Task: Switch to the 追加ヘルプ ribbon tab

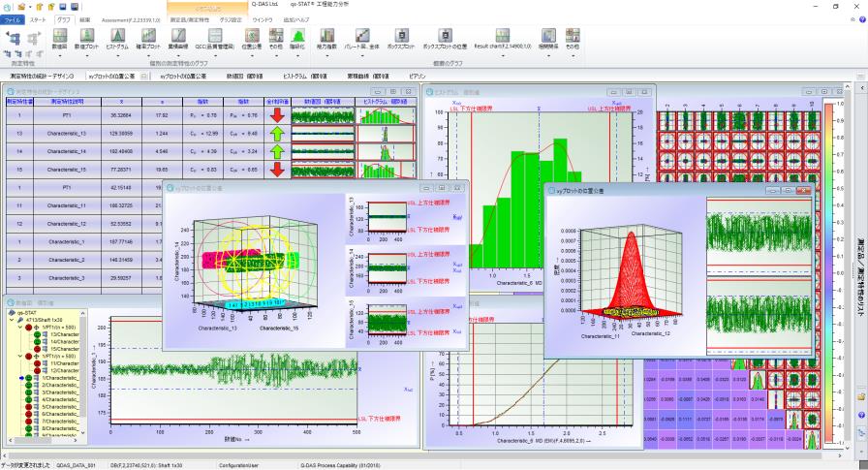Action: [x=296, y=19]
